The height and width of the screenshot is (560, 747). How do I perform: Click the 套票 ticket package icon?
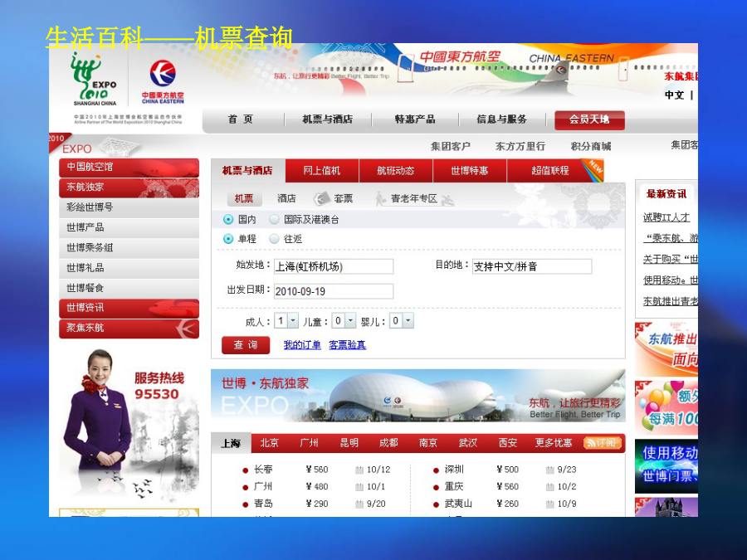tap(321, 198)
